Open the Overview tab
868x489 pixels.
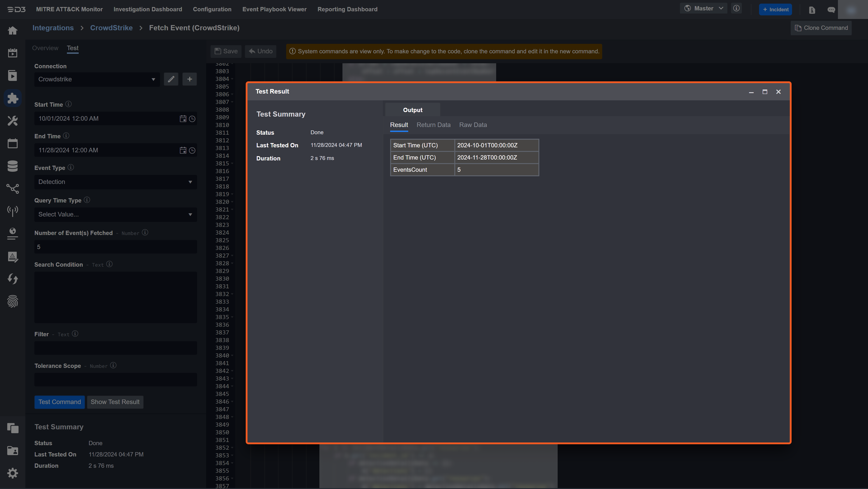(x=45, y=48)
